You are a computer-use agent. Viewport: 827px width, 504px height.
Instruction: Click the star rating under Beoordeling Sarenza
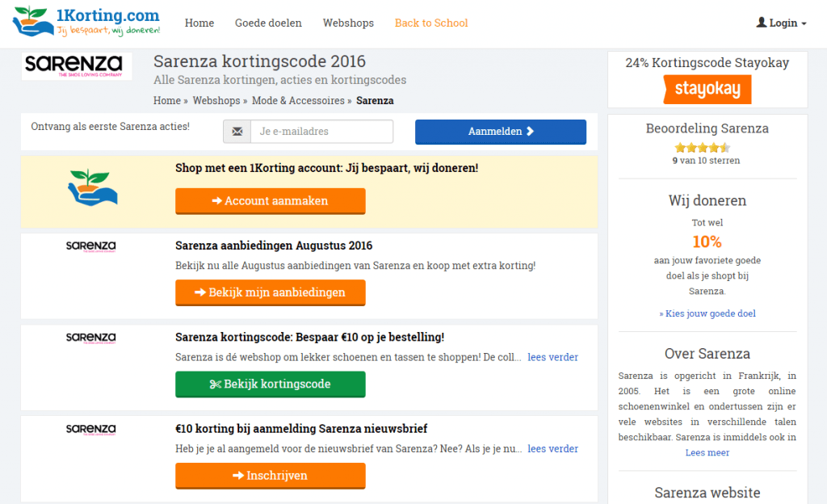(703, 148)
